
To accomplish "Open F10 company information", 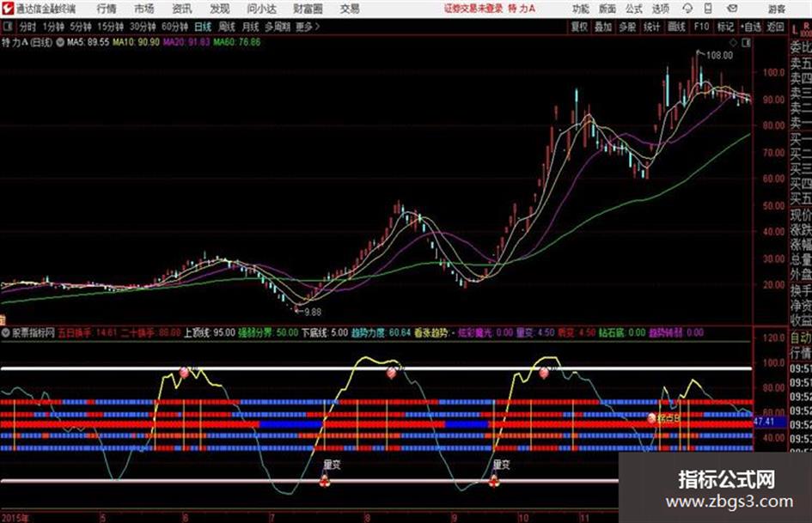I will [700, 27].
